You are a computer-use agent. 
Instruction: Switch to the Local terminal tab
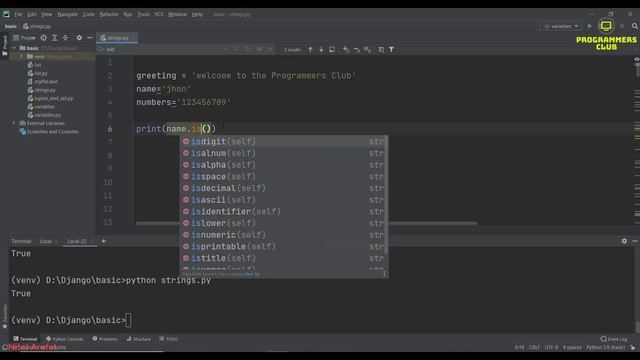click(45, 241)
